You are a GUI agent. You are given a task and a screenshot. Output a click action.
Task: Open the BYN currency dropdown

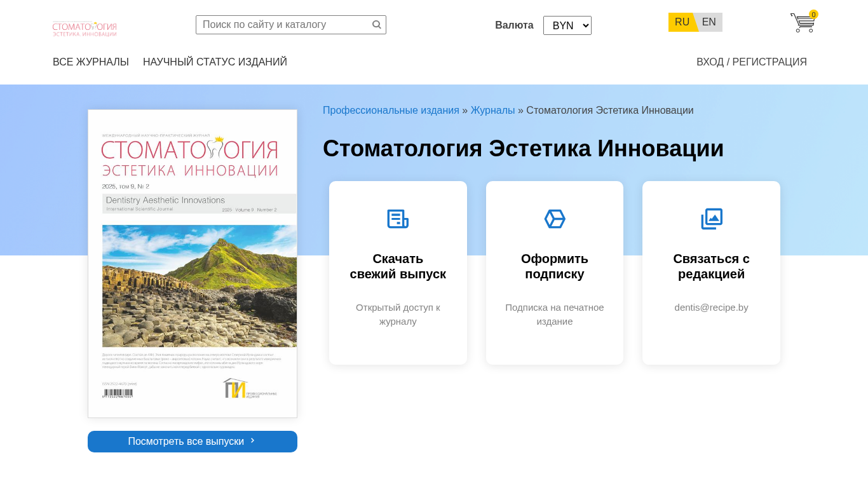point(567,25)
